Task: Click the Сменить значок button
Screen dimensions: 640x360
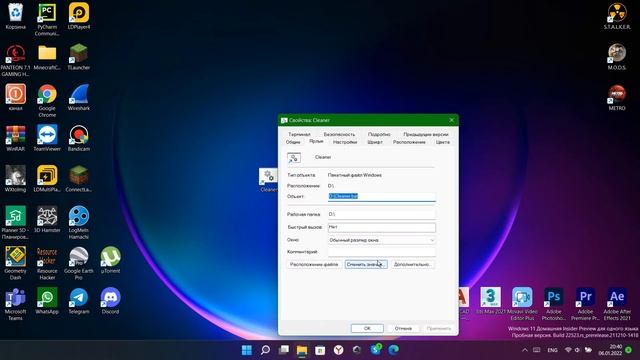Action: (x=366, y=264)
